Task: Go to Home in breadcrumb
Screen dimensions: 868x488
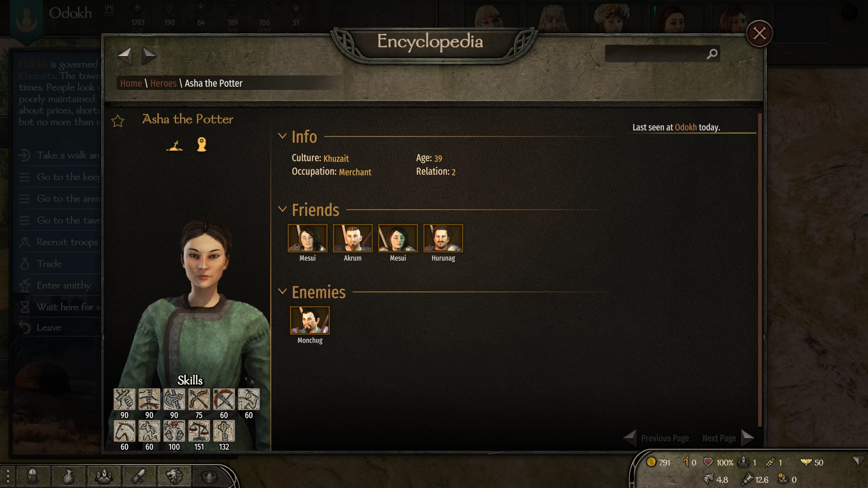Action: click(131, 83)
